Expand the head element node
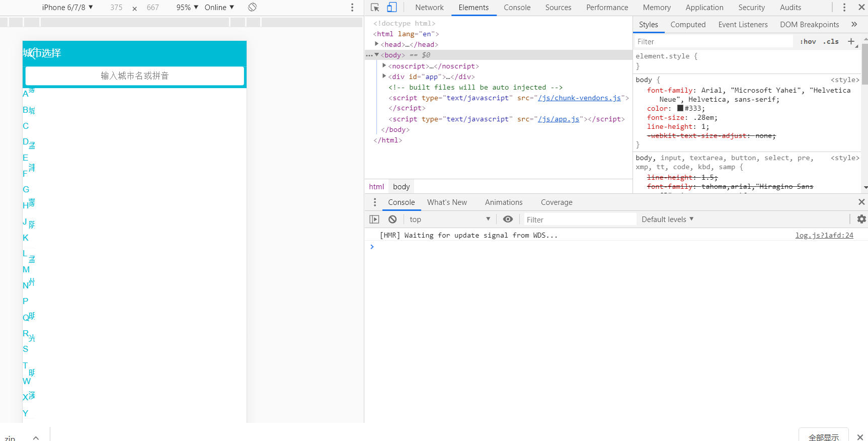Viewport: 868px width, 441px height. click(376, 44)
